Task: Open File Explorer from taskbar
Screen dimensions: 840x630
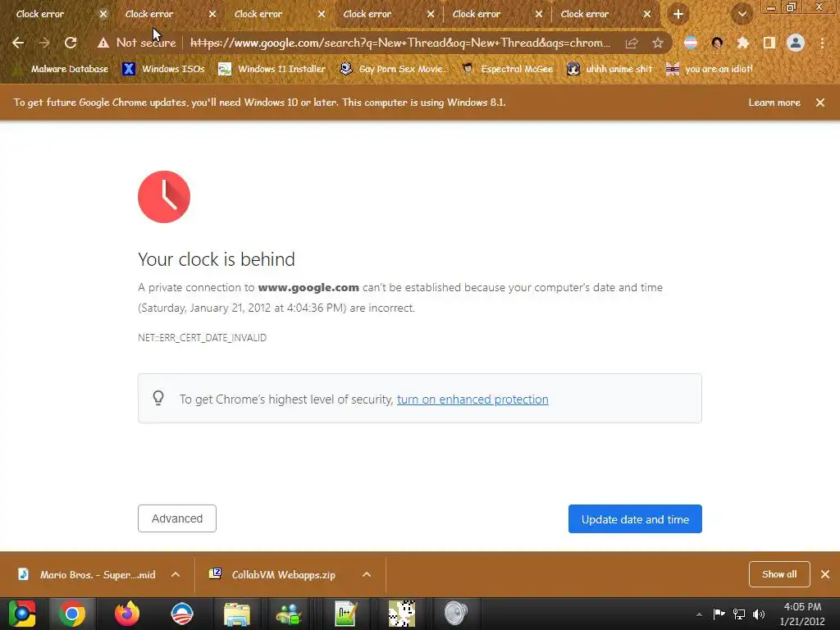Action: pyautogui.click(x=237, y=614)
